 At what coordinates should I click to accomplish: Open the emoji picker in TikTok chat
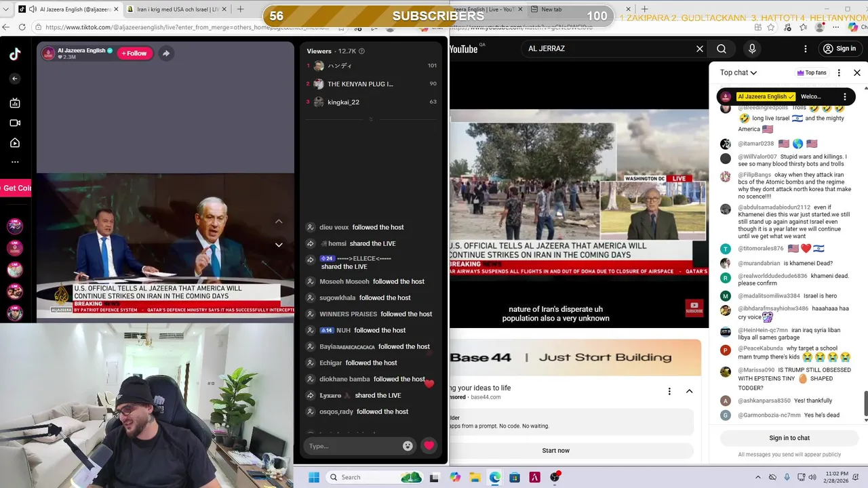tap(408, 446)
